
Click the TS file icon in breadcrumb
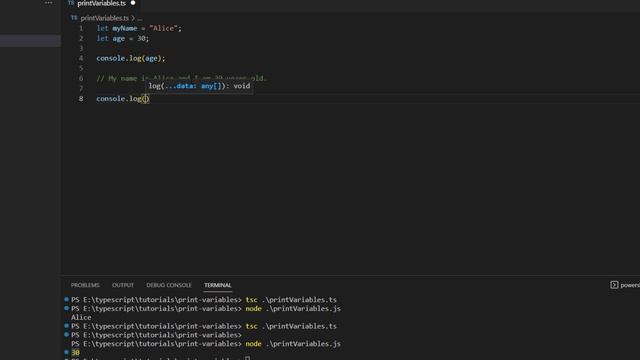click(x=74, y=18)
